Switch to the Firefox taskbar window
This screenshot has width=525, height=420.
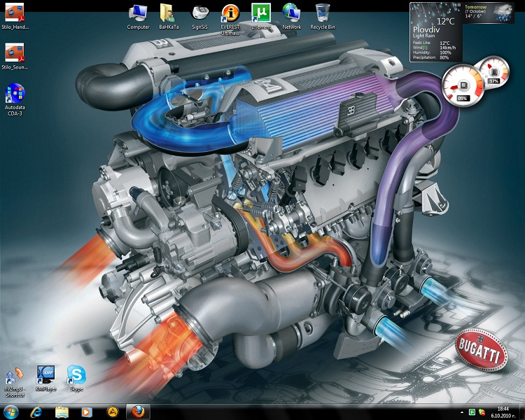137,412
